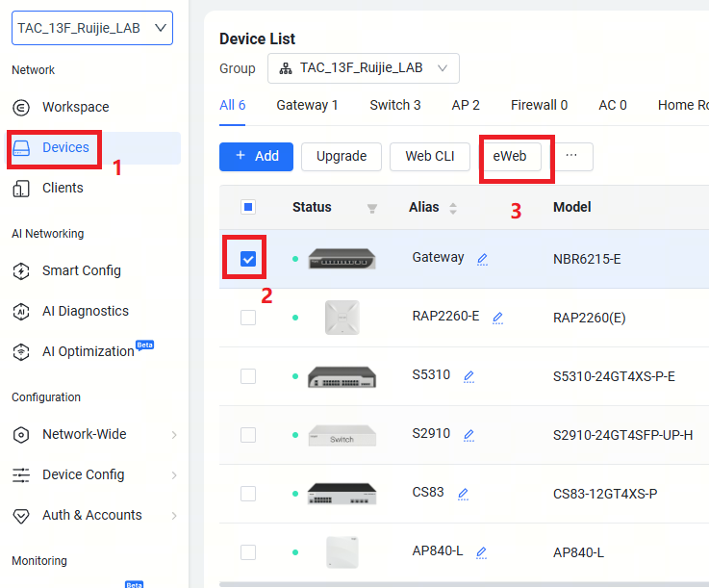Click the RAP2260(E) model text
Image resolution: width=709 pixels, height=588 pixels.
[589, 318]
